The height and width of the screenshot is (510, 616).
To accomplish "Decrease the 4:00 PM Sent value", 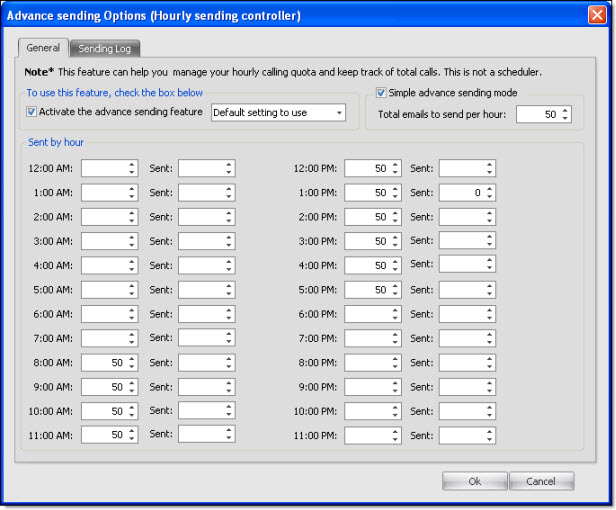I will tap(490, 268).
